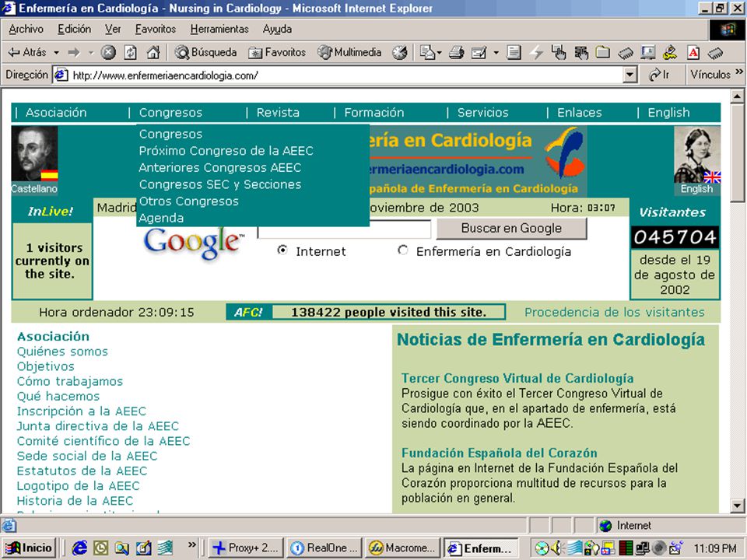The height and width of the screenshot is (560, 747).
Task: Refresh the page with the Actualizar icon
Action: pyautogui.click(x=131, y=52)
